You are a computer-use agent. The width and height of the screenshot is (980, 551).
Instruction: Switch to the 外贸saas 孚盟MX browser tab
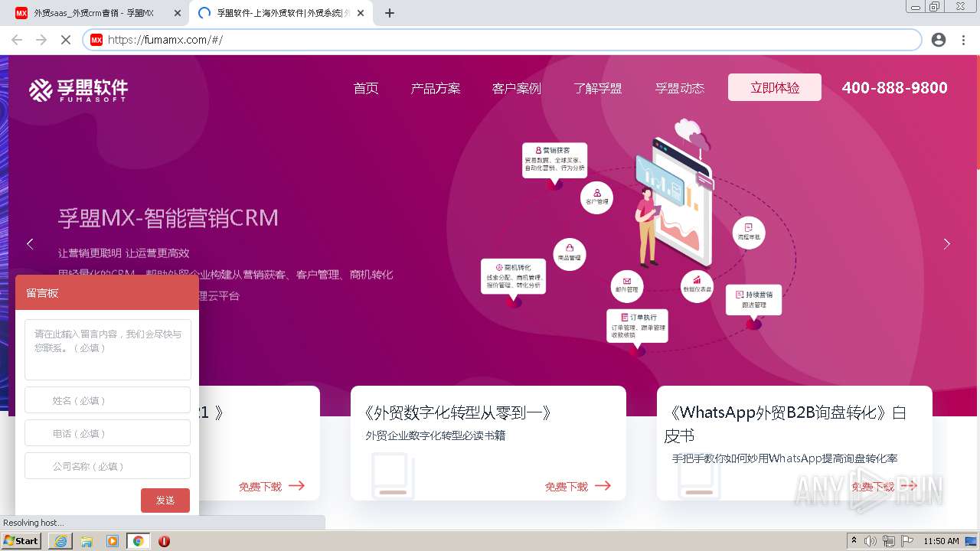click(93, 13)
